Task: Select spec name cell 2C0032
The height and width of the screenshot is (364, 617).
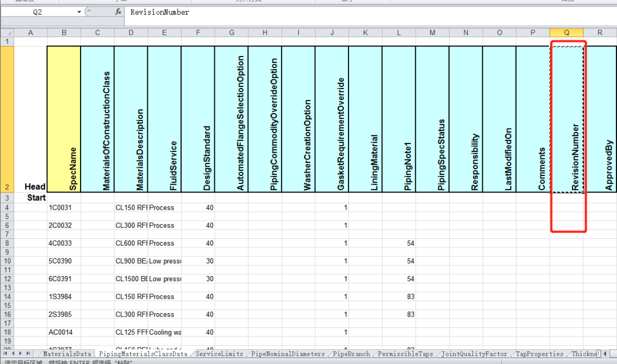Action: point(64,226)
